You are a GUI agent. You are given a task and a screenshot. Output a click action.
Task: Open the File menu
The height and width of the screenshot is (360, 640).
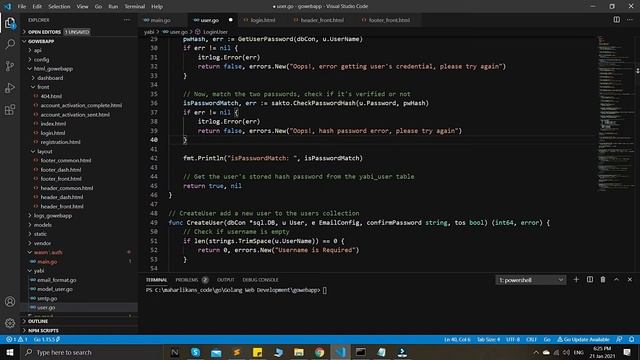pos(22,6)
